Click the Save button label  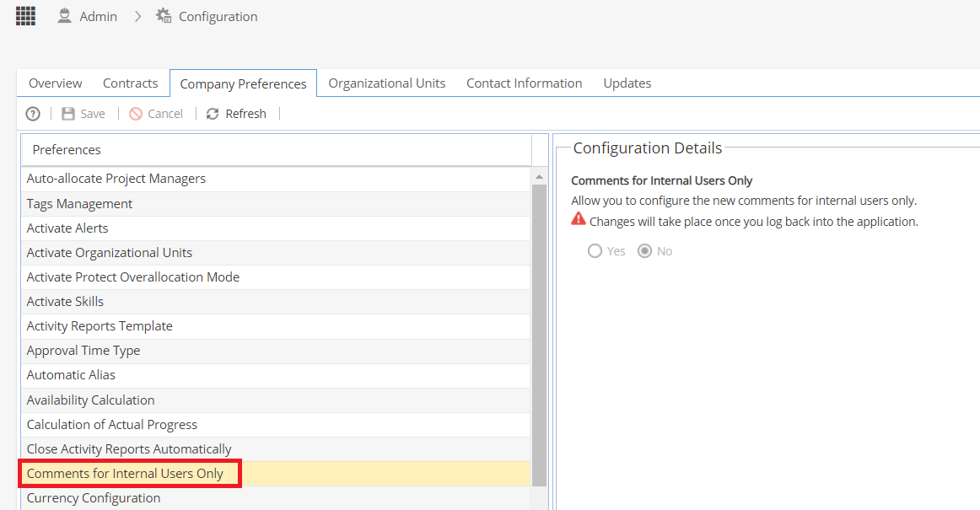pos(93,114)
